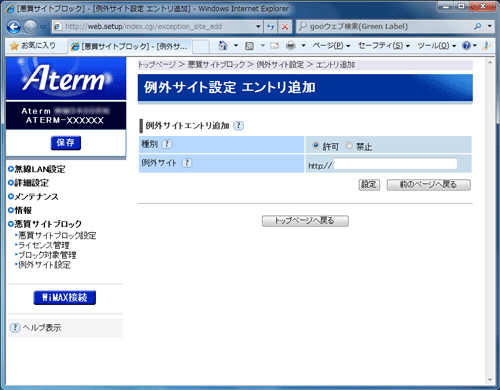Screen dimensions: 500x390
Task: Click the browser Back arrow button
Action: pyautogui.click(x=14, y=27)
